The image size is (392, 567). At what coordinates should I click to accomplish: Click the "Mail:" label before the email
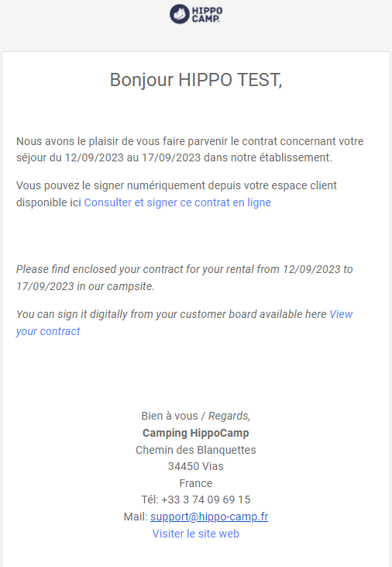(136, 517)
